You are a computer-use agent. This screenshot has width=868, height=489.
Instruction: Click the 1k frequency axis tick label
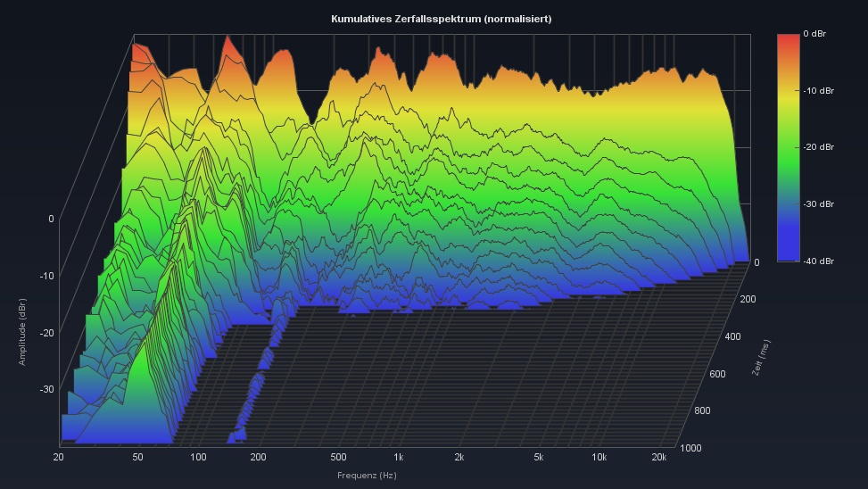(398, 457)
